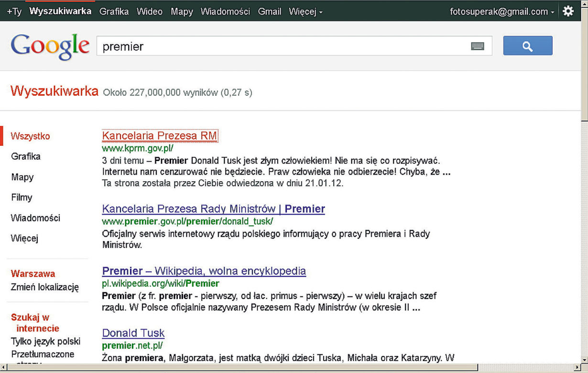Click the Google logo
The width and height of the screenshot is (588, 373).
tap(50, 46)
